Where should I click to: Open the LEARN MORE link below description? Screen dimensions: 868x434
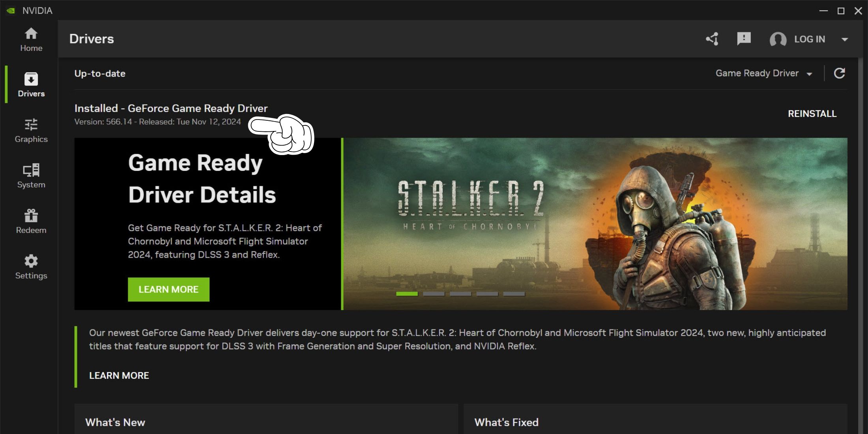119,376
